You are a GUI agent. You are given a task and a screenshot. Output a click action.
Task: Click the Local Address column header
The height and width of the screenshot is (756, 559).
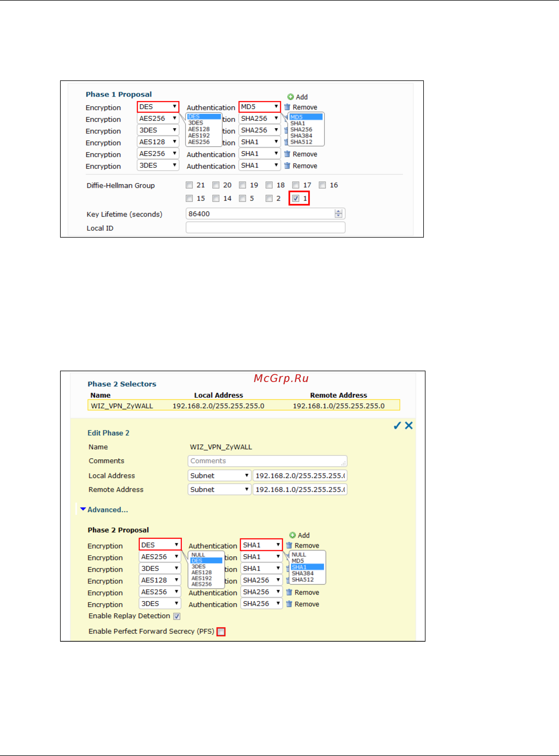click(219, 395)
